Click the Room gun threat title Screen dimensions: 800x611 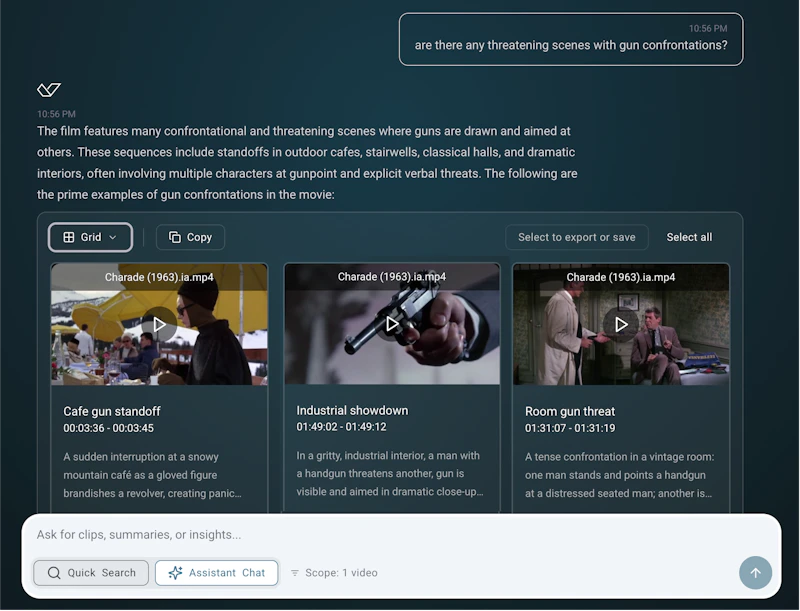570,411
